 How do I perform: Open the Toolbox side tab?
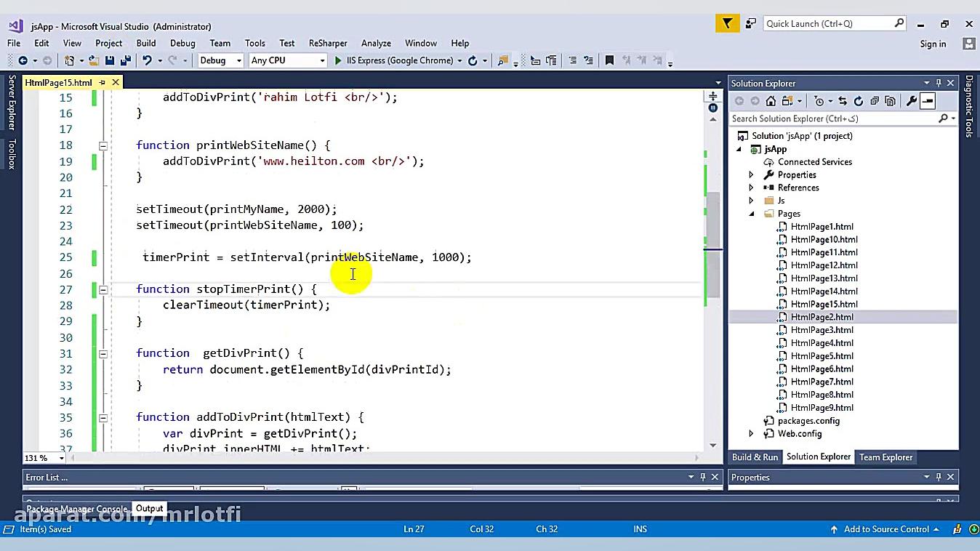[12, 154]
